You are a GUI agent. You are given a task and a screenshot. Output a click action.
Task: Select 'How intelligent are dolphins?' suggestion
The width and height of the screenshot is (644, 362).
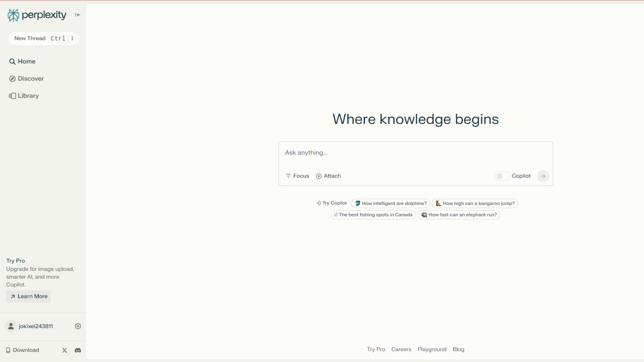click(391, 203)
